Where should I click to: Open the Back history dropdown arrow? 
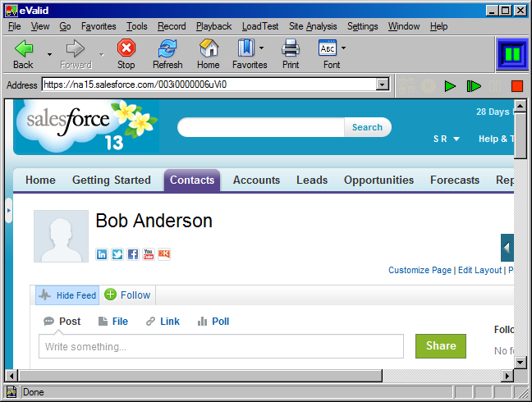tap(49, 55)
